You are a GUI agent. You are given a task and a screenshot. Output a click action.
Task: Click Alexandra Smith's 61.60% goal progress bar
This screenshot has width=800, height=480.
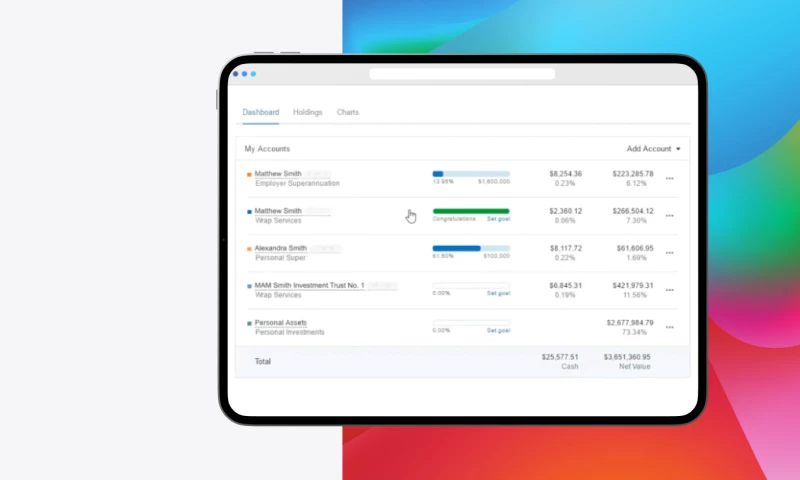(x=471, y=248)
